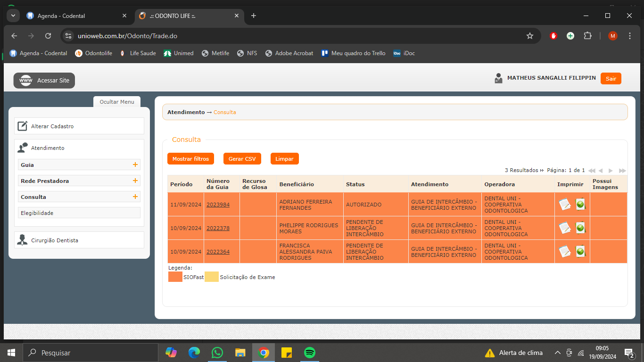Click the Alterar Cadastro edit icon
The height and width of the screenshot is (362, 644).
click(22, 126)
